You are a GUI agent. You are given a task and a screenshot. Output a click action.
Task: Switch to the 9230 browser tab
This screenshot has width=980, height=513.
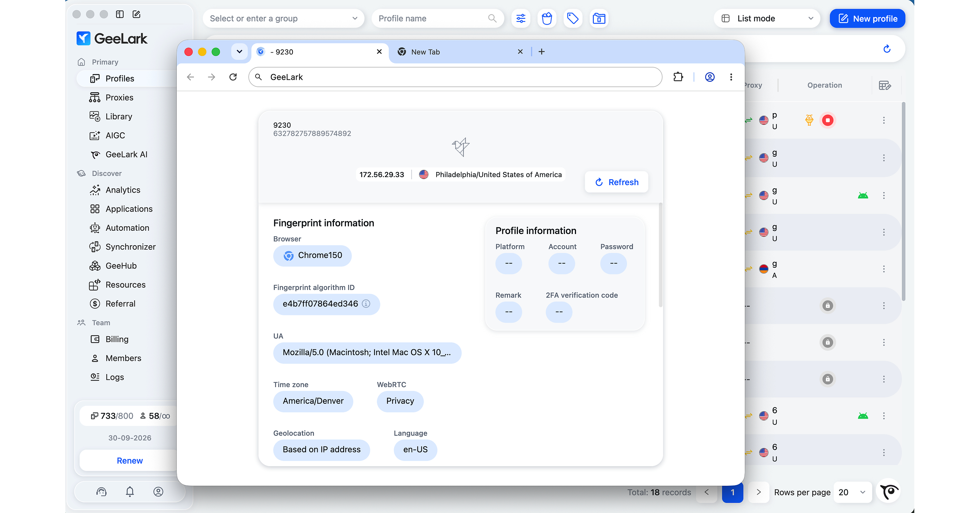(x=319, y=52)
